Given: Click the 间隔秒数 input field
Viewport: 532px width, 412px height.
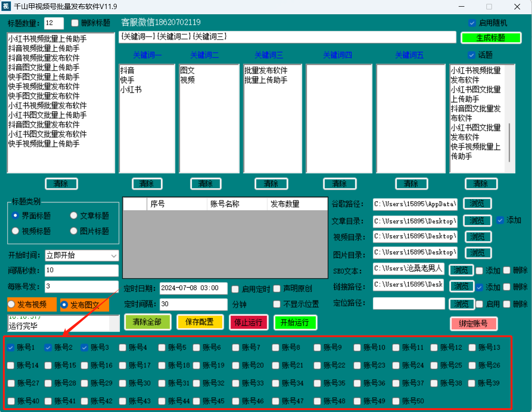Looking at the screenshot, I should coord(81,271).
